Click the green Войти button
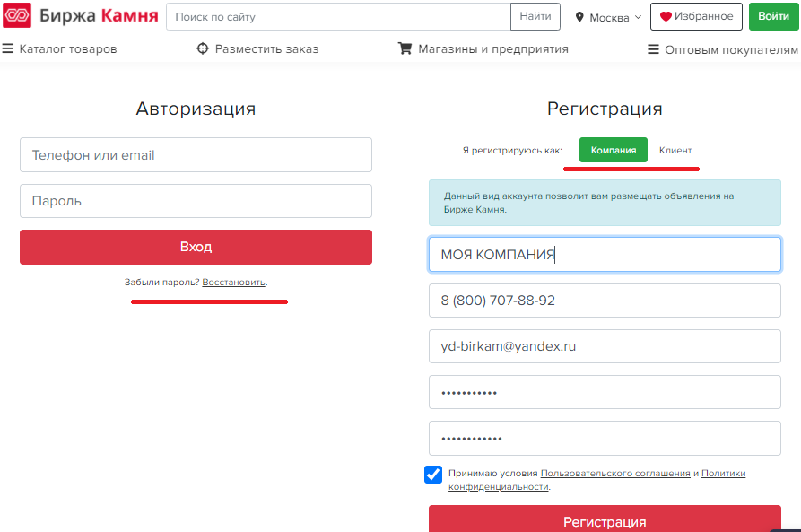The height and width of the screenshot is (532, 801). pyautogui.click(x=773, y=16)
